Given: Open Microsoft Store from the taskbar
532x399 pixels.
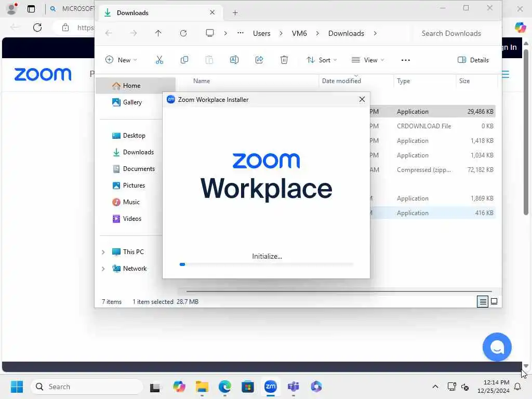Looking at the screenshot, I should tap(248, 387).
